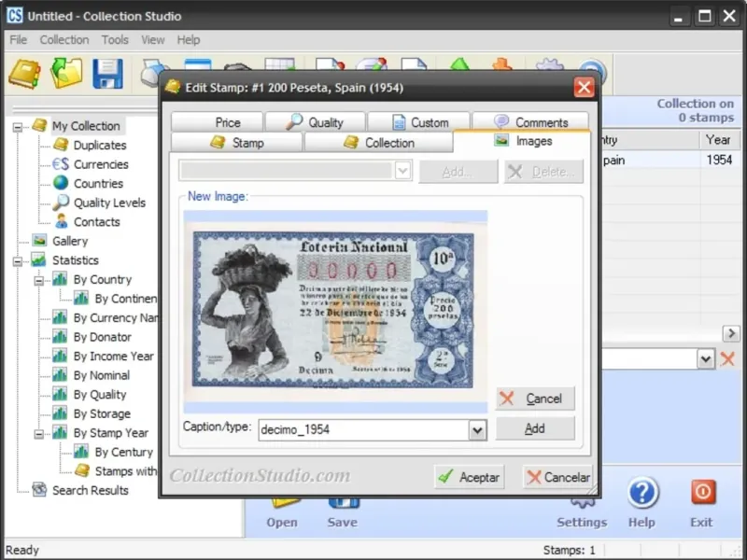
Task: Select the Statistics node
Action: pyautogui.click(x=76, y=260)
